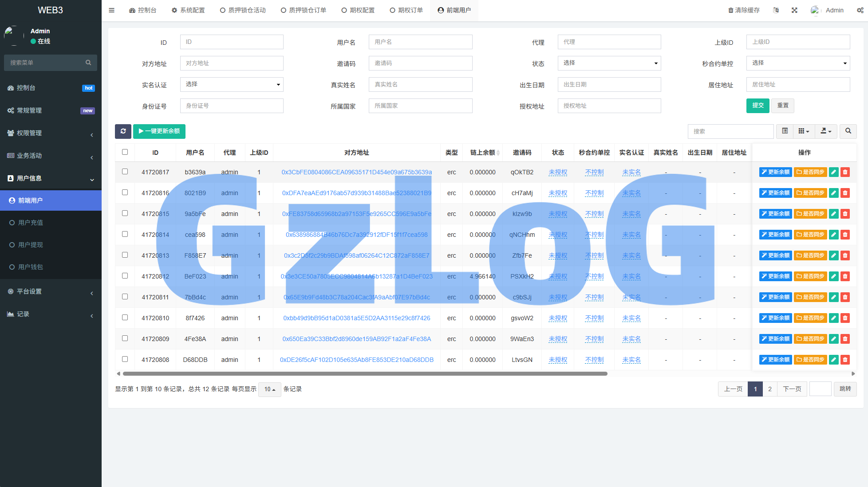This screenshot has height=487, width=868.
Task: Toggle card view icon in table toolbar
Action: tap(785, 131)
